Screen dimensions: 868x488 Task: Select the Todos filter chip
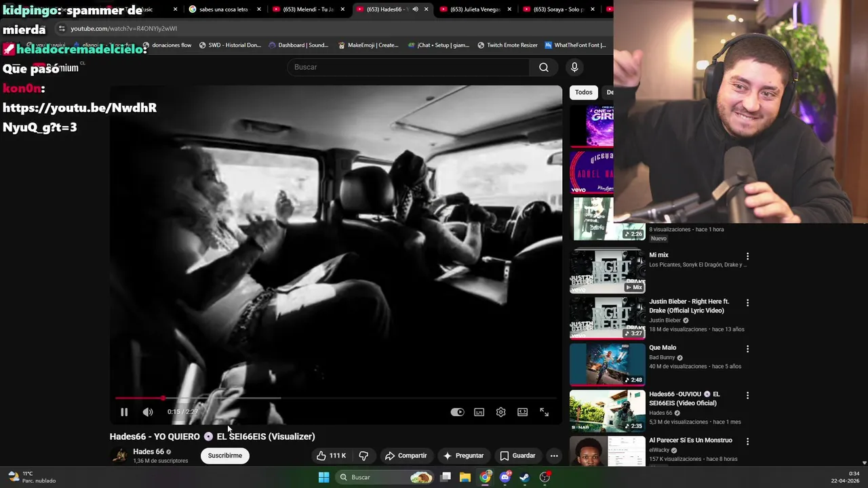[x=584, y=92]
